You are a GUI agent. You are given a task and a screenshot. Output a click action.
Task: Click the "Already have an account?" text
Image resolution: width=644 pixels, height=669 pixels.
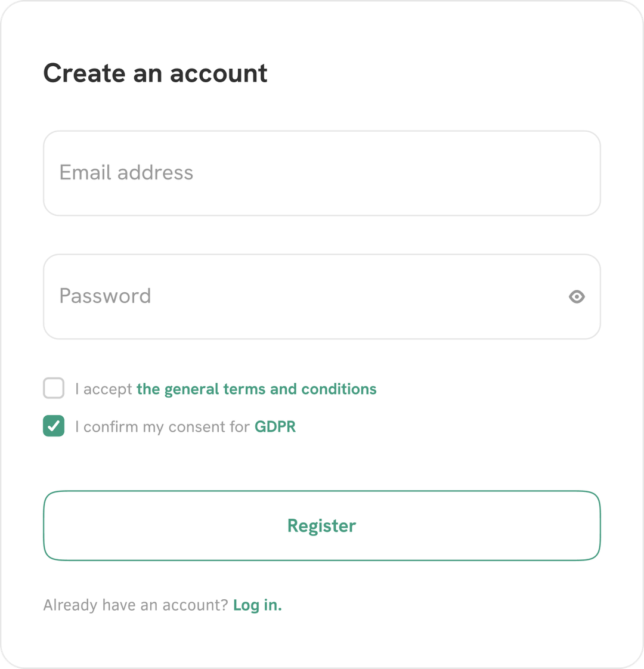(136, 605)
